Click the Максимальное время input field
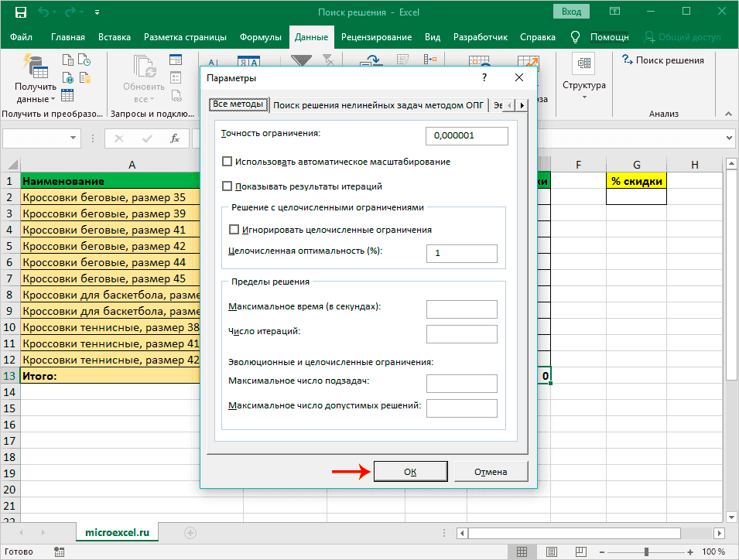 [x=461, y=309]
